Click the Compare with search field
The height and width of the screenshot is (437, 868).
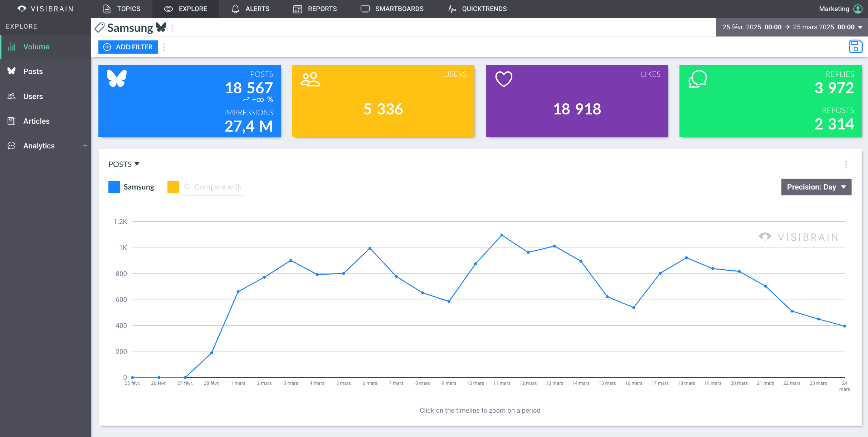(x=214, y=187)
